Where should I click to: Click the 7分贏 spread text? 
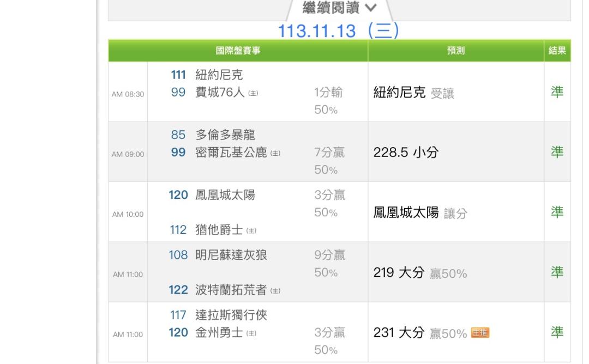329,153
